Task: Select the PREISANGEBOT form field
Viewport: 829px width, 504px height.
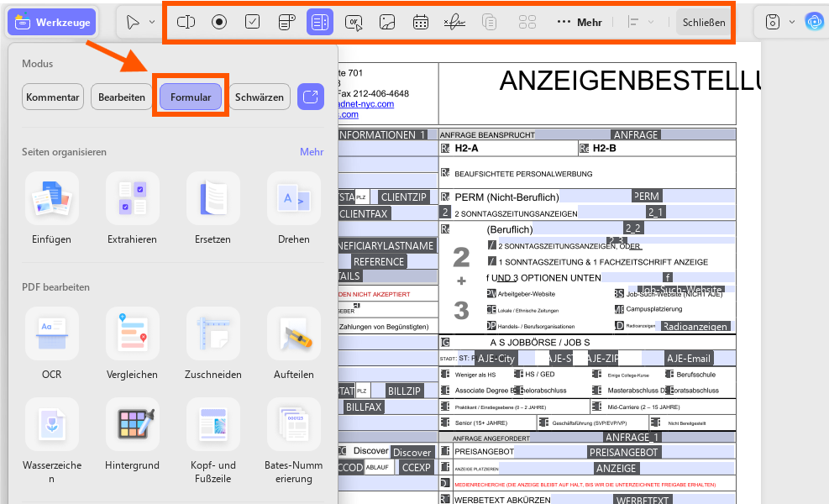Action: click(x=623, y=452)
